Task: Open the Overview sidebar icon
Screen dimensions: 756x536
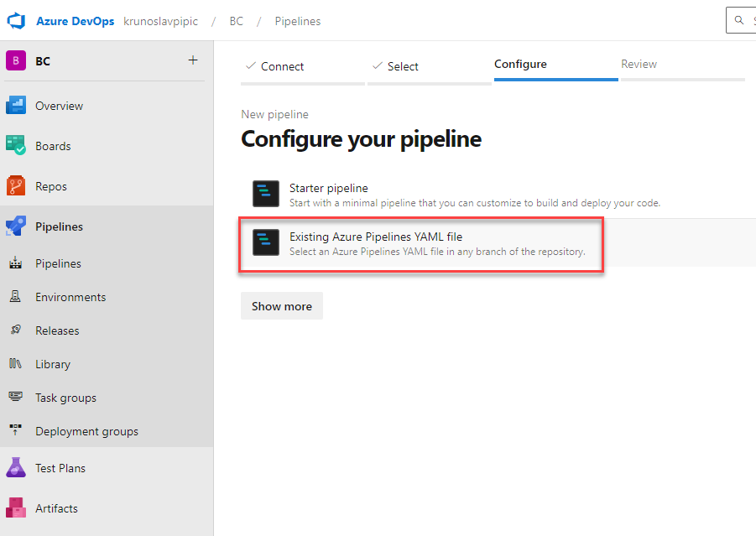Action: [16, 106]
